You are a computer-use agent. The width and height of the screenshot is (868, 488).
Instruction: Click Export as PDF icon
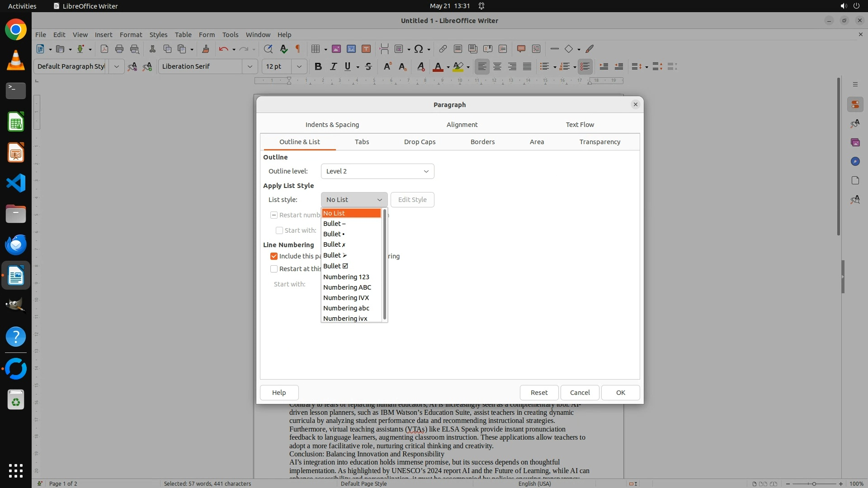pos(104,49)
